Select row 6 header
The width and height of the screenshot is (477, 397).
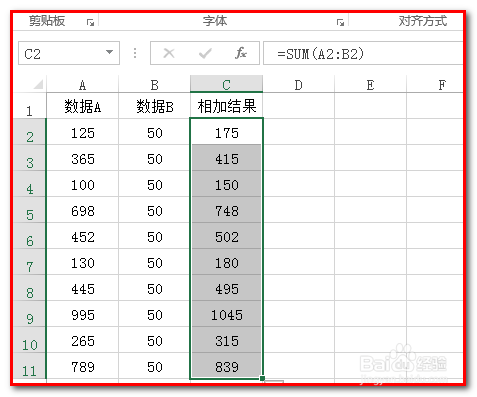[x=29, y=236]
